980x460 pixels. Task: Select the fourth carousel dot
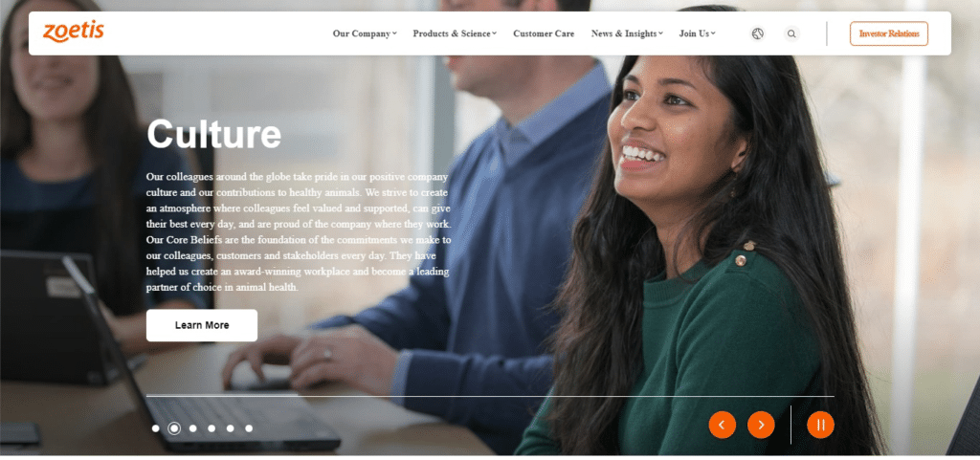tap(212, 428)
